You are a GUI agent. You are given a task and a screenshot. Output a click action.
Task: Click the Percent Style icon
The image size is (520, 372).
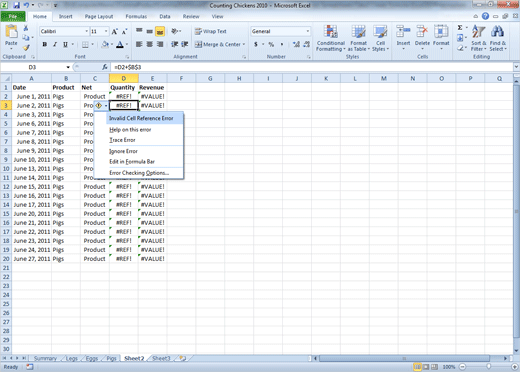[271, 44]
